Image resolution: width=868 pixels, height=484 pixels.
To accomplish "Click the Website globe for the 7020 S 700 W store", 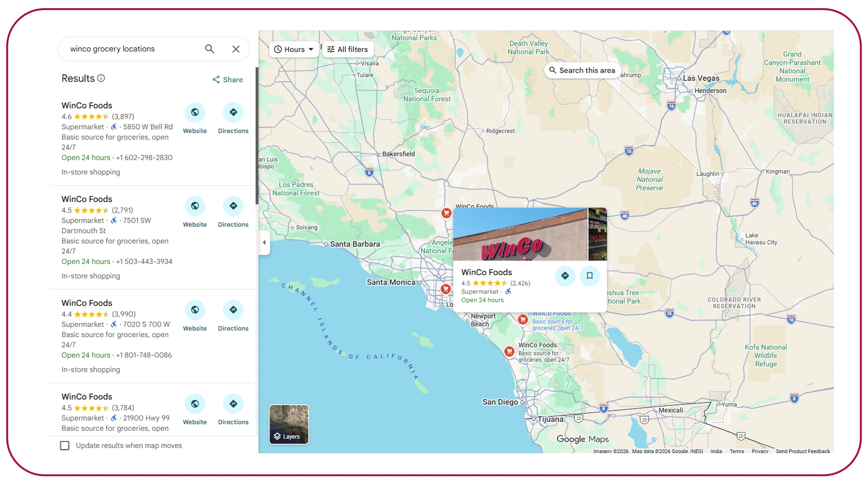I will point(195,310).
